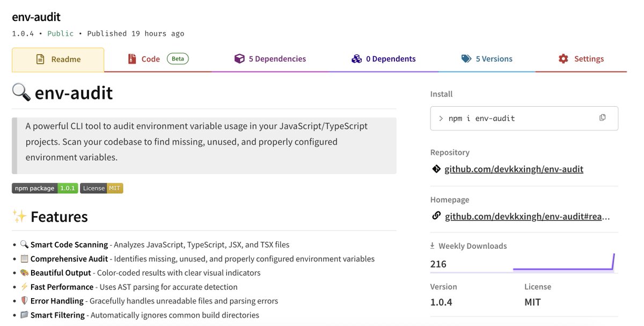Click the Public visibility label
Screen dimensions: 644x326
61,33
